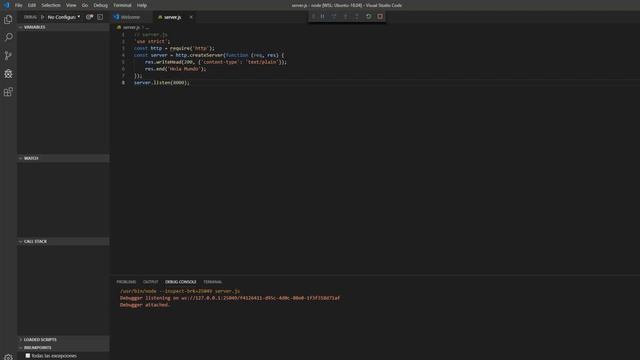Collapse the BREAKPOINTS section
Image resolution: width=640 pixels, height=360 pixels.
click(63, 348)
